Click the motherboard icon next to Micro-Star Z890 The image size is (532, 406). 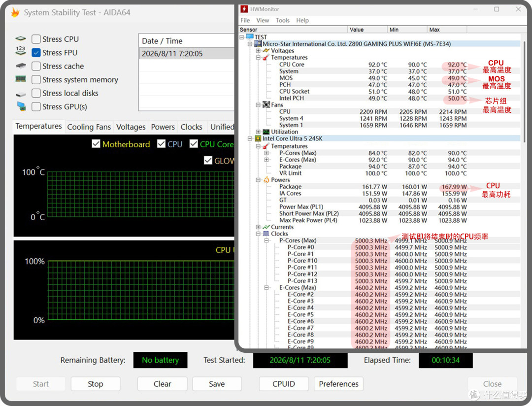[x=258, y=44]
